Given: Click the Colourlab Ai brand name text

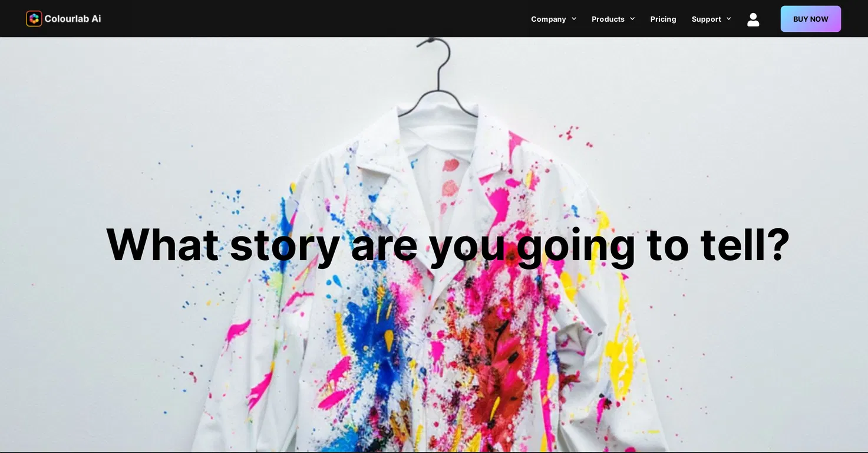Looking at the screenshot, I should (x=72, y=19).
